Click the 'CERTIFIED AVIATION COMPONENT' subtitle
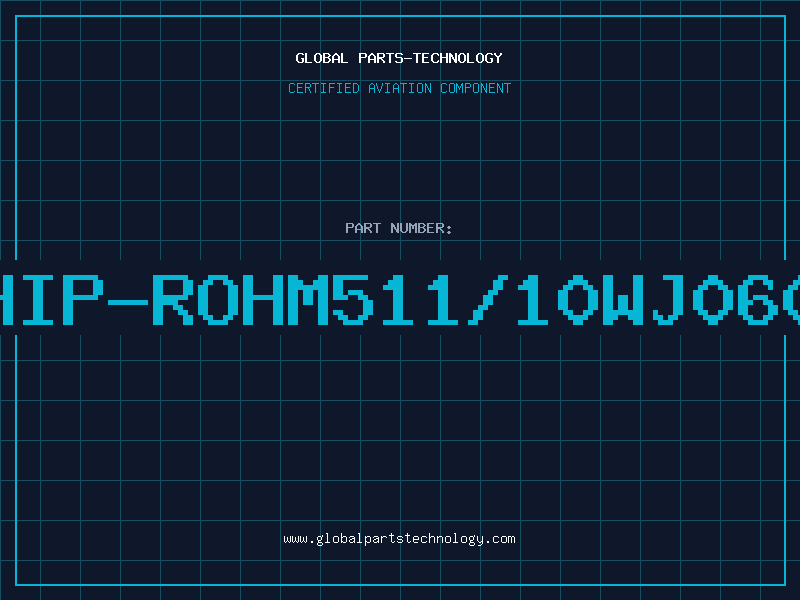800x600 pixels. tap(399, 88)
